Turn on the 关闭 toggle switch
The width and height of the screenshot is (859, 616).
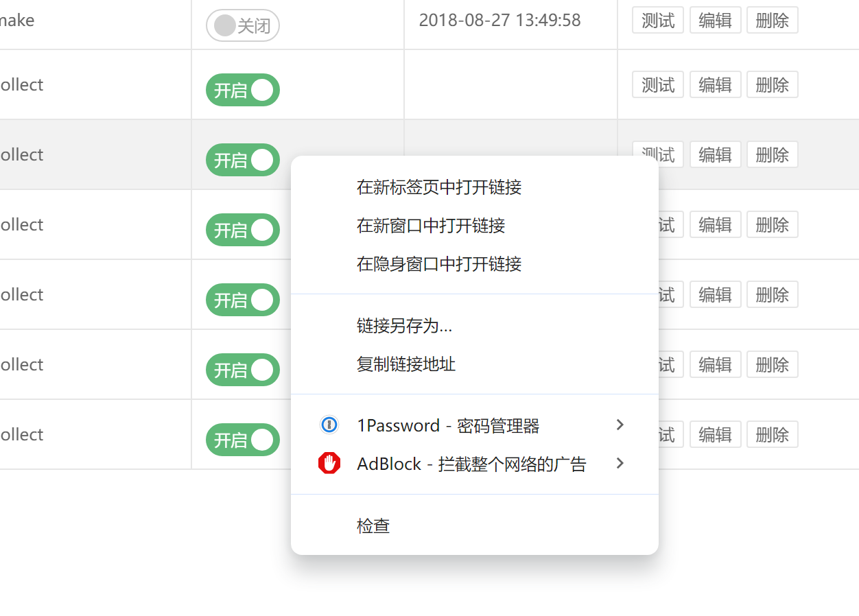(x=243, y=26)
